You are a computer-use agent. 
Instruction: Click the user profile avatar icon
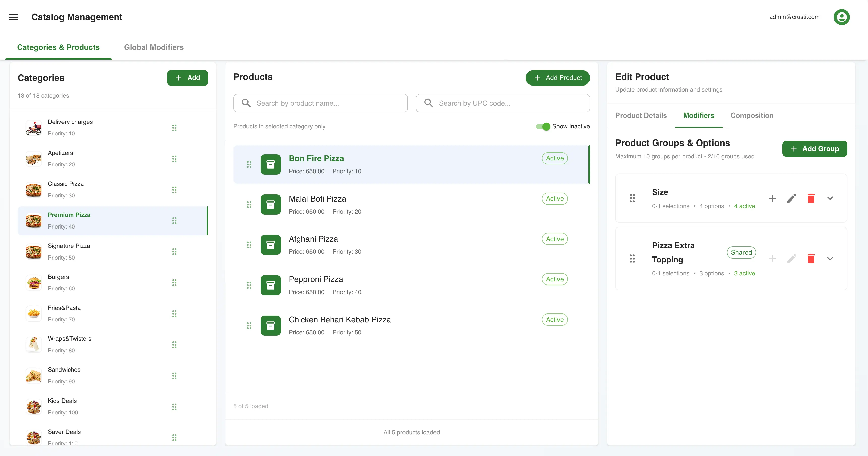coord(841,17)
